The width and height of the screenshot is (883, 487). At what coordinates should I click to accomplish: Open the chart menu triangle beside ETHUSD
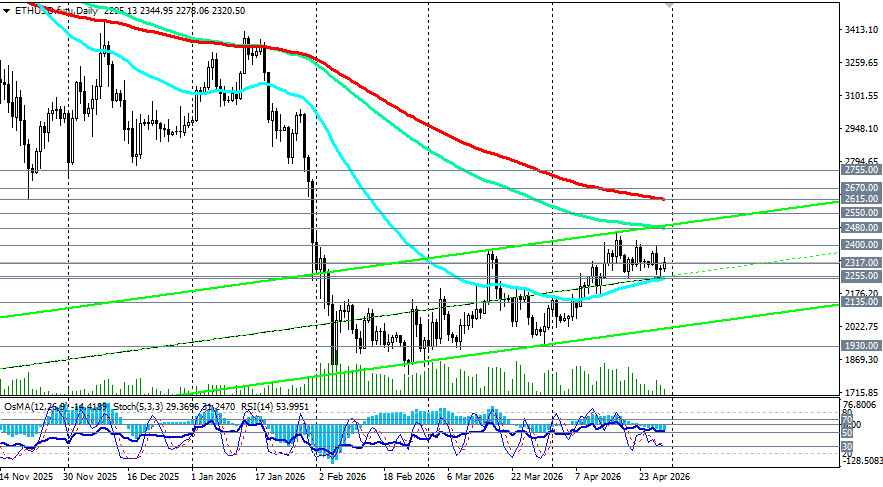coord(6,11)
